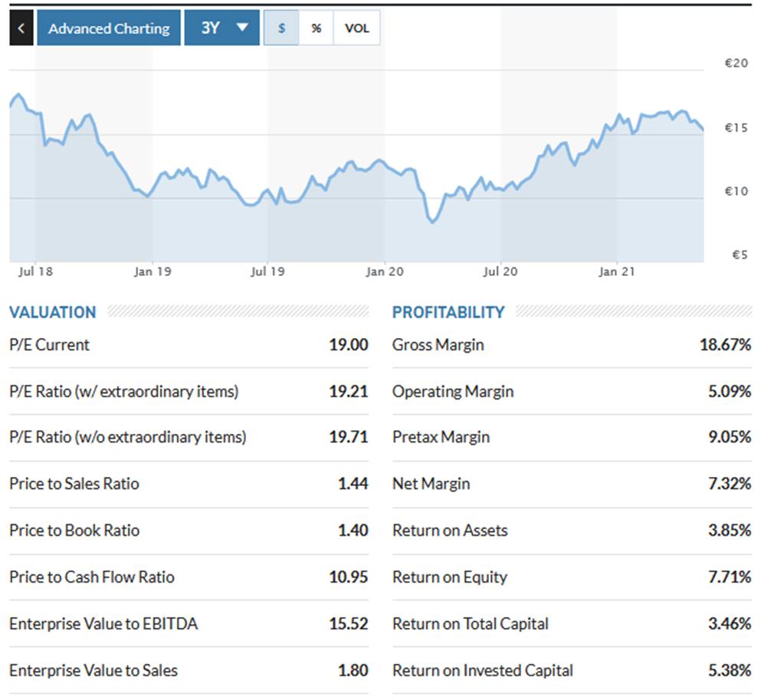Click the Return on Invested Capital value
The height and width of the screenshot is (700, 764).
[x=730, y=670]
